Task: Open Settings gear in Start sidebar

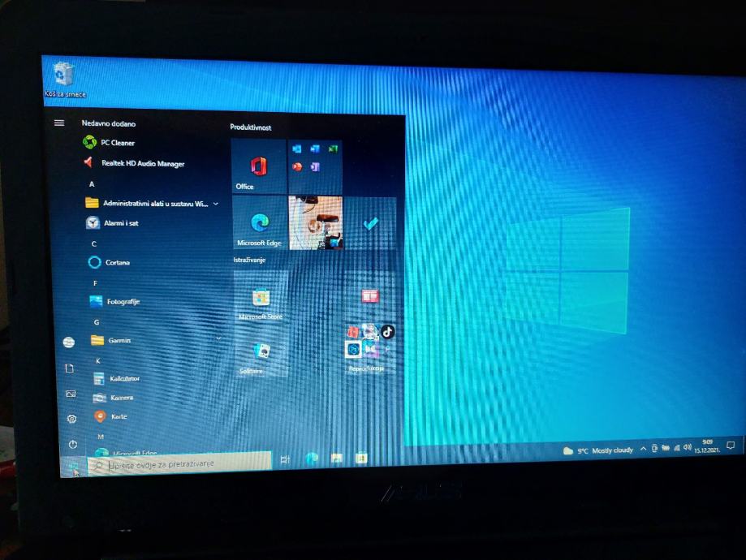Action: [72, 419]
